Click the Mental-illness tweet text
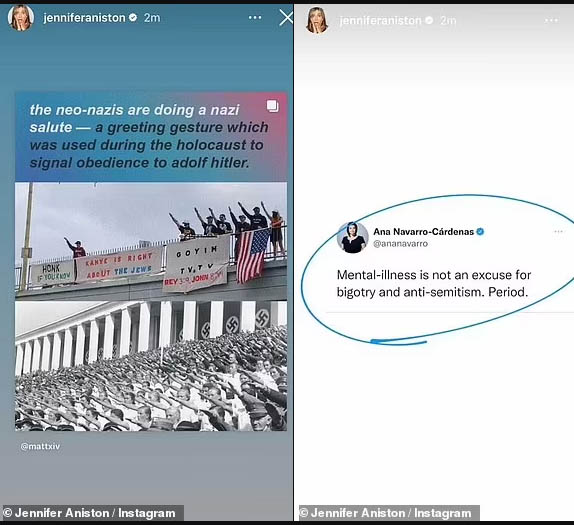Viewport: 574px width, 525px height. pyautogui.click(x=434, y=283)
